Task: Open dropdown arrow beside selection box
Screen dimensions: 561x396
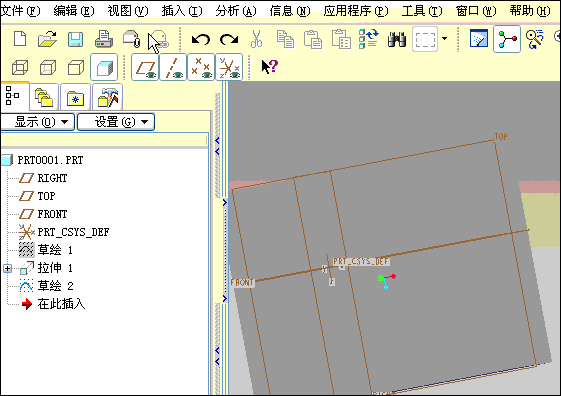Action: click(444, 38)
